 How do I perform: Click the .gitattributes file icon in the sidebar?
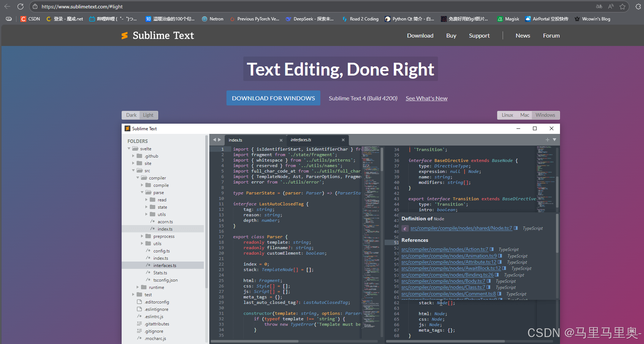pyautogui.click(x=139, y=324)
